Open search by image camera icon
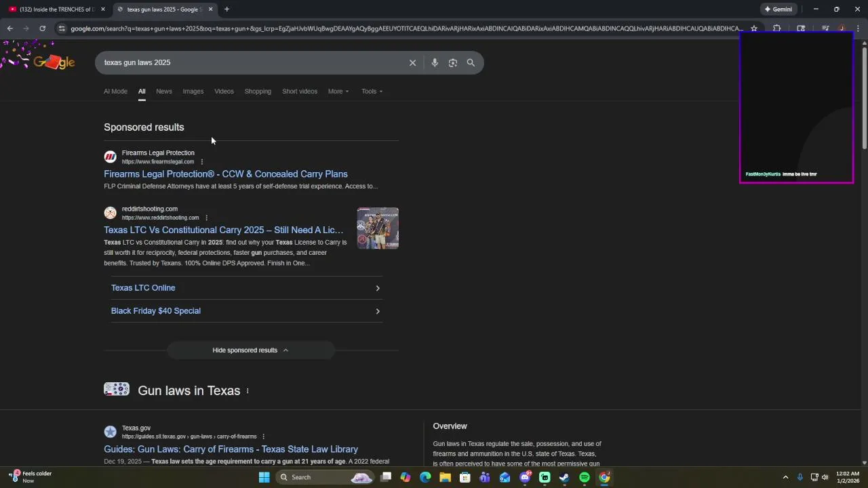The height and width of the screenshot is (488, 868). coord(453,62)
